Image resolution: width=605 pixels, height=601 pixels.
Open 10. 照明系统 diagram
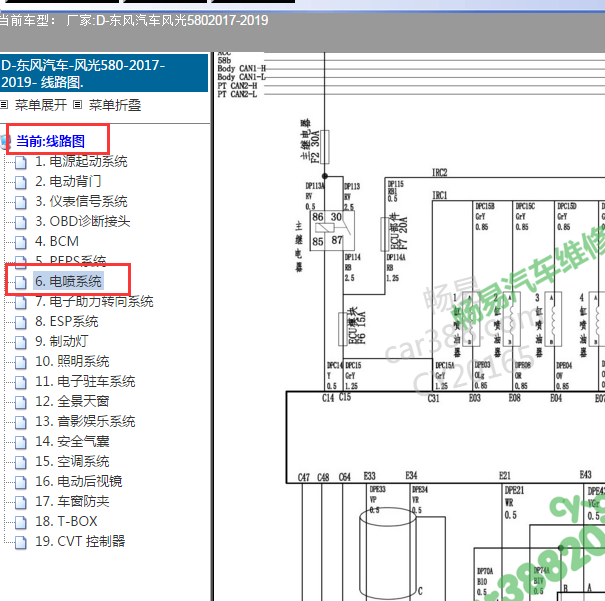click(x=72, y=361)
